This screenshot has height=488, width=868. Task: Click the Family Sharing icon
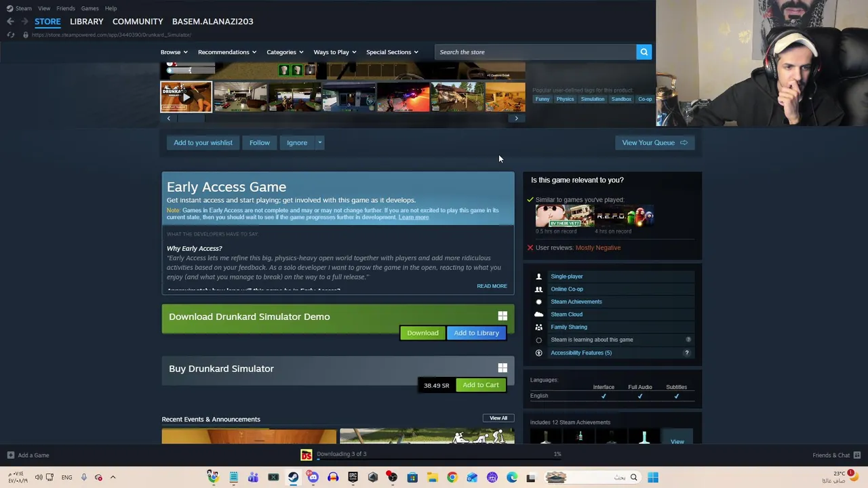pos(539,327)
